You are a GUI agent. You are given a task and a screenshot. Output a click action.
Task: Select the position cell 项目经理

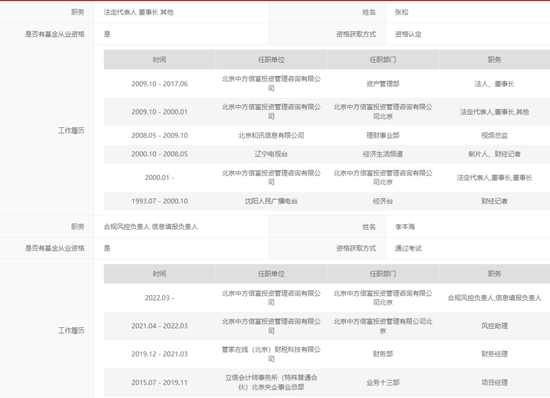[494, 382]
